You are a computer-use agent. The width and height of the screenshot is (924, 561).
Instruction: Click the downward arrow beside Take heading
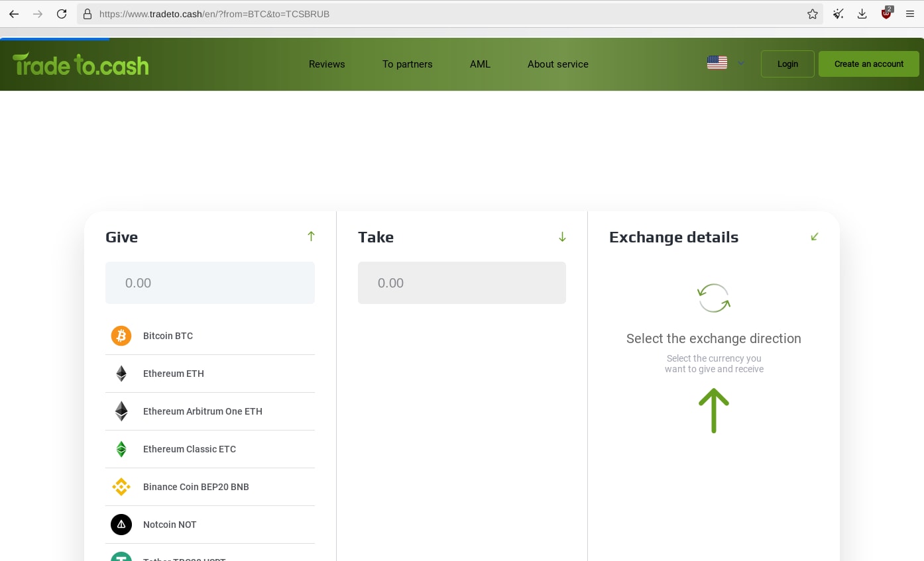coord(562,236)
